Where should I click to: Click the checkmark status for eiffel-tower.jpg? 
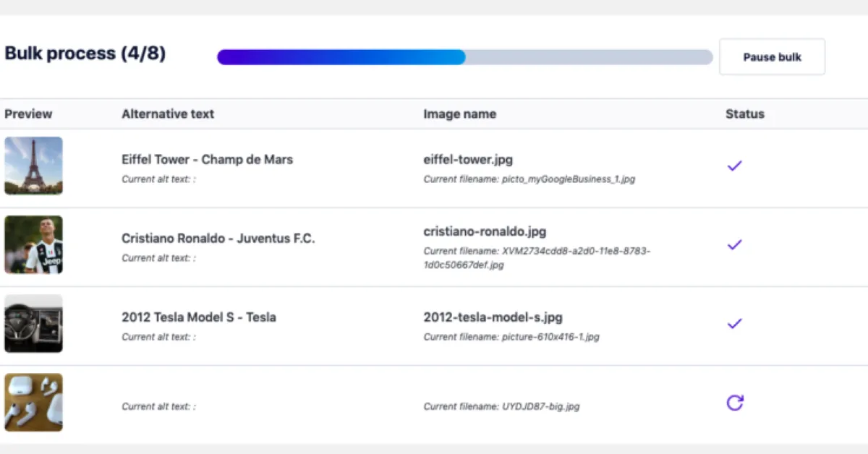point(734,166)
